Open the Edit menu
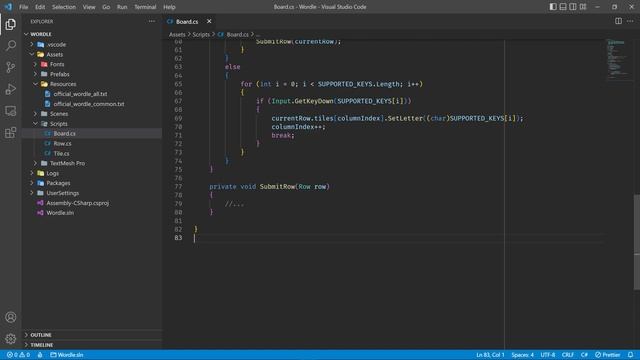Screen dimensions: 640x360 pyautogui.click(x=40, y=7)
